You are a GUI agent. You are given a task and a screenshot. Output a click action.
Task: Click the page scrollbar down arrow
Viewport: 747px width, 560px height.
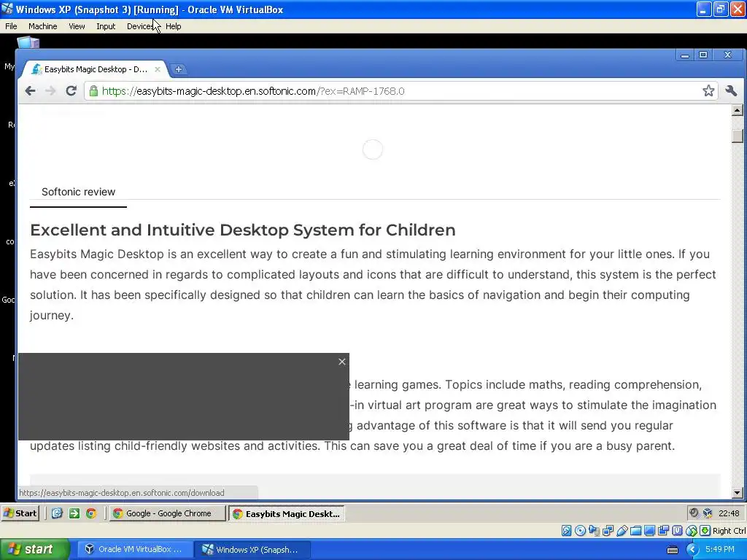pos(737,493)
